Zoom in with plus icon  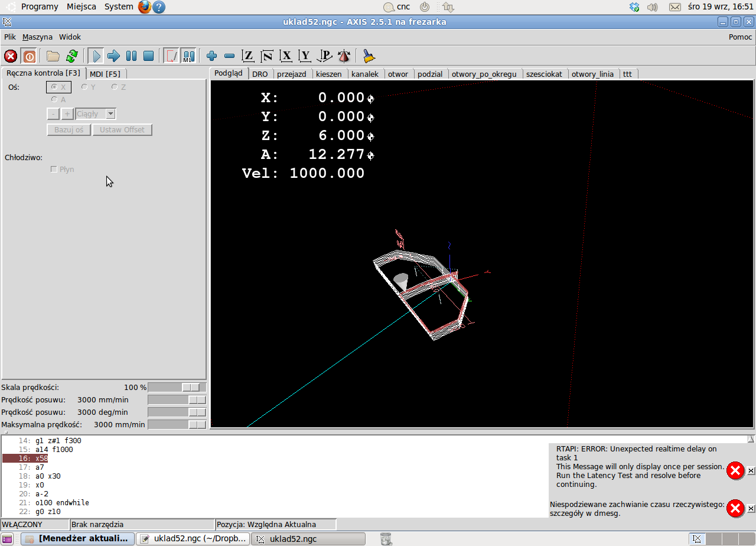point(211,56)
